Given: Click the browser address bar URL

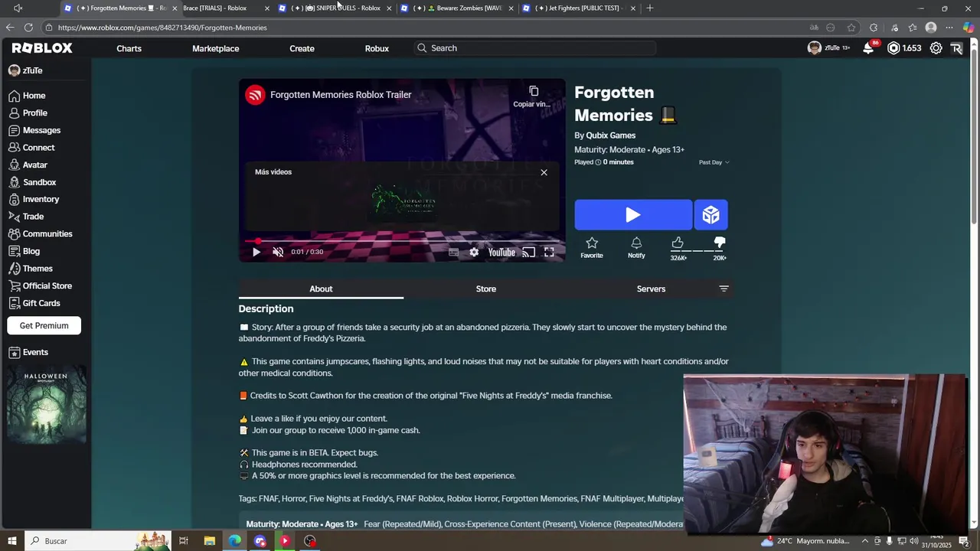Looking at the screenshot, I should [x=162, y=28].
